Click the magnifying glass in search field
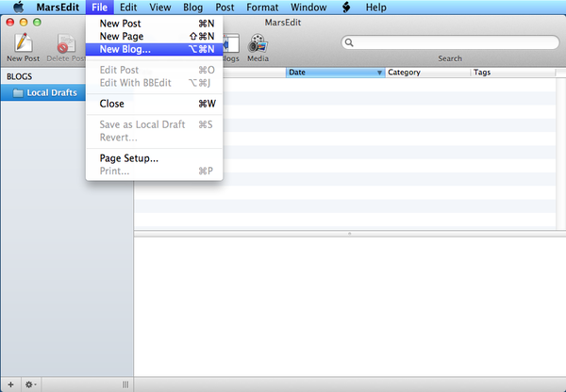The image size is (566, 392). pyautogui.click(x=349, y=42)
